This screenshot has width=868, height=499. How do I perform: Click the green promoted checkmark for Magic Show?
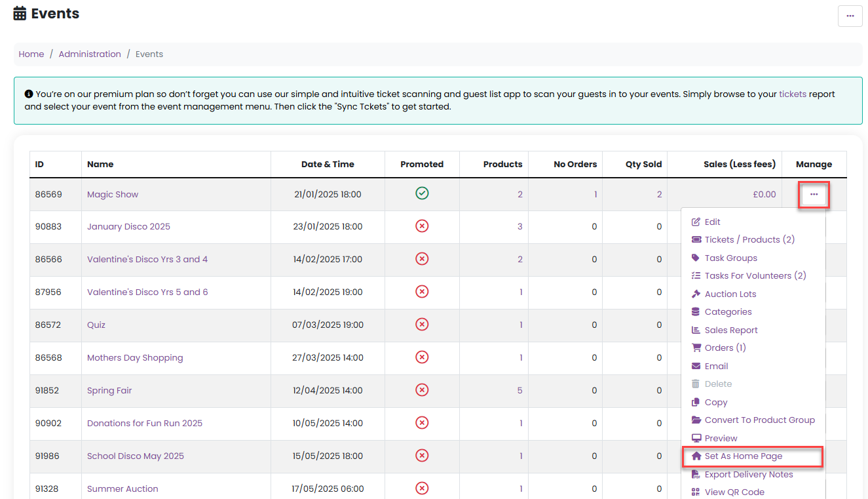(x=422, y=193)
